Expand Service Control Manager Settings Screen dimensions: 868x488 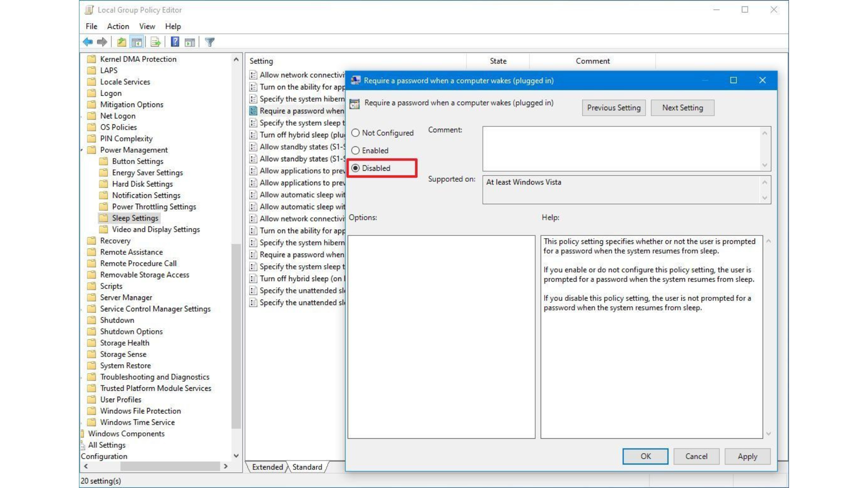pos(81,309)
